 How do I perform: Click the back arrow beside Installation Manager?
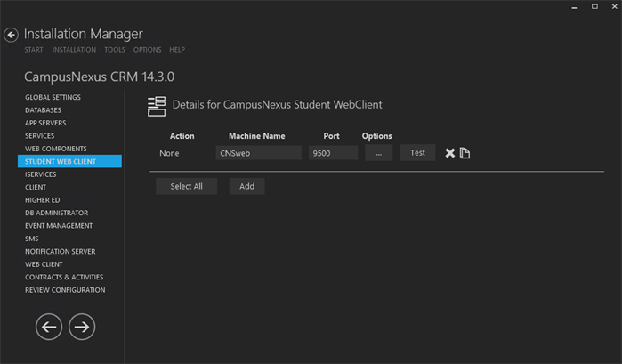(x=11, y=35)
